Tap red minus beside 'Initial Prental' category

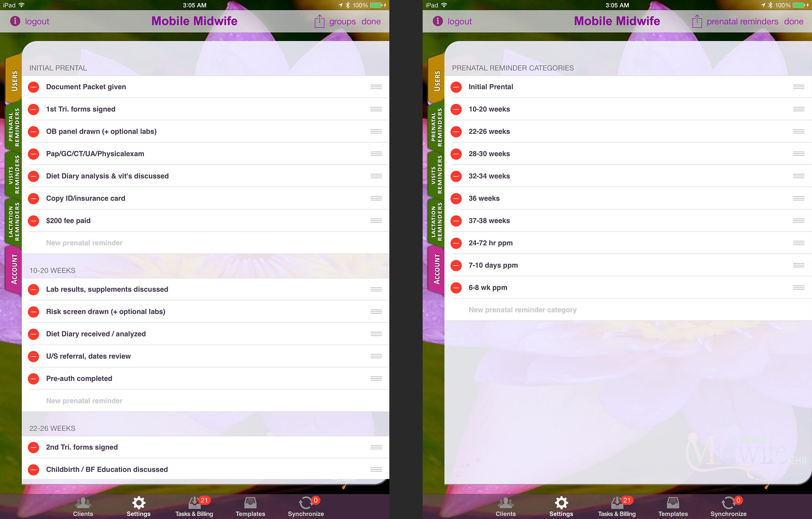pyautogui.click(x=456, y=87)
